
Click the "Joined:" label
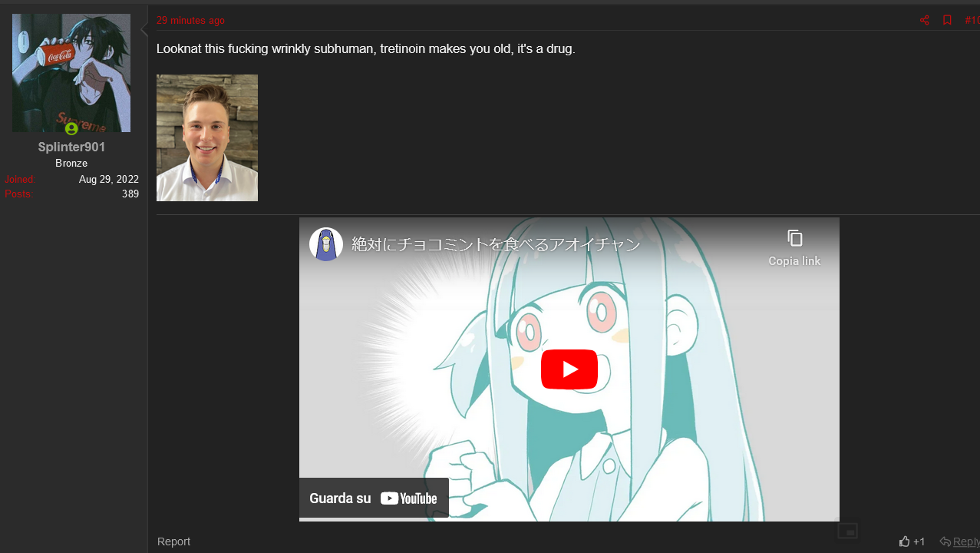tap(20, 179)
